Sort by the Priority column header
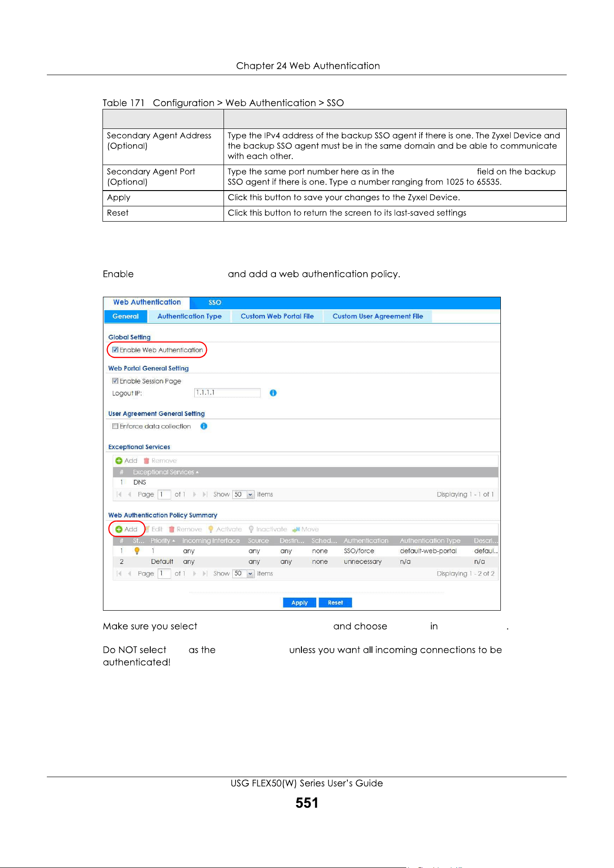 (x=163, y=541)
